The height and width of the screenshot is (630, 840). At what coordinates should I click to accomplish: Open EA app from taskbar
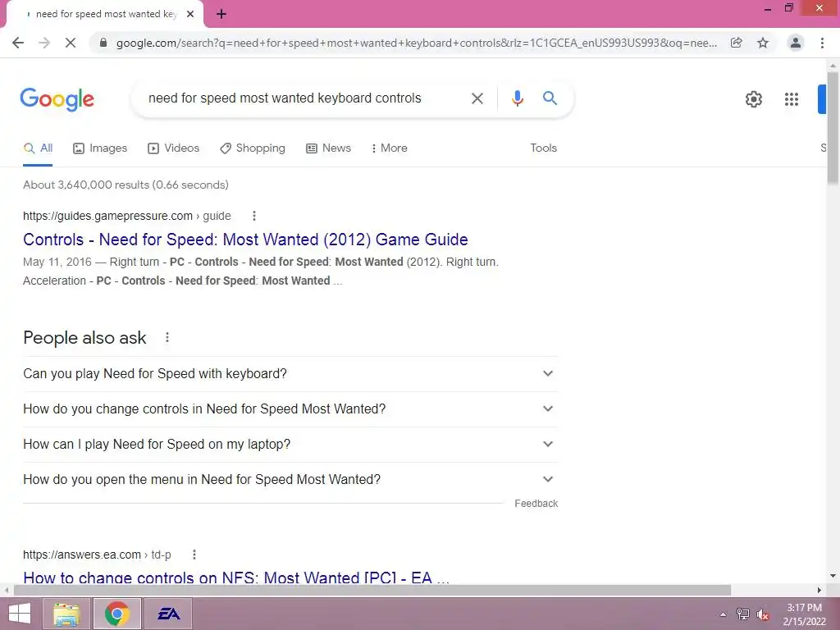click(168, 614)
